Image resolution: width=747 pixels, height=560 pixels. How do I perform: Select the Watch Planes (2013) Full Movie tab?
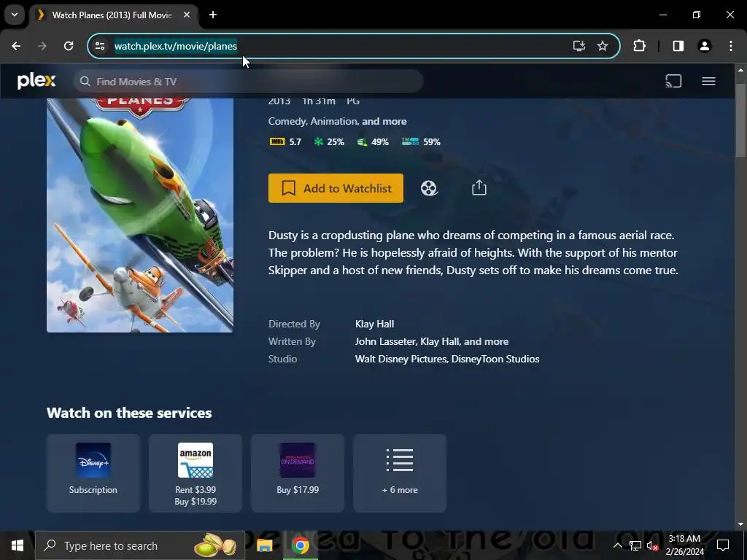(113, 15)
